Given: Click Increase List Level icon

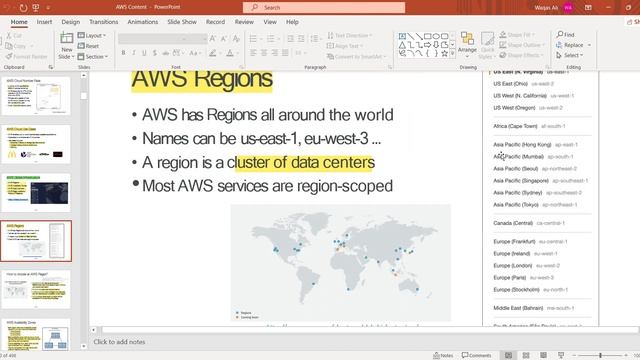Looking at the screenshot, I should click(x=301, y=39).
